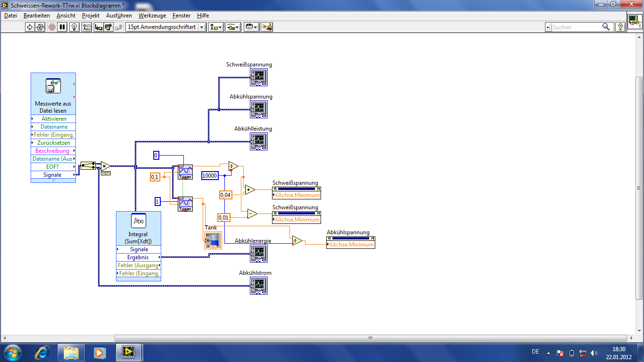The height and width of the screenshot is (362, 644).
Task: Click the Aktivieren input terminal
Action: 53,119
